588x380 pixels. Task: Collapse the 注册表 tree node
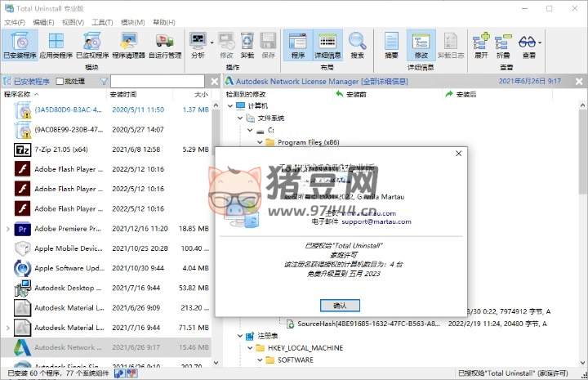click(x=241, y=336)
